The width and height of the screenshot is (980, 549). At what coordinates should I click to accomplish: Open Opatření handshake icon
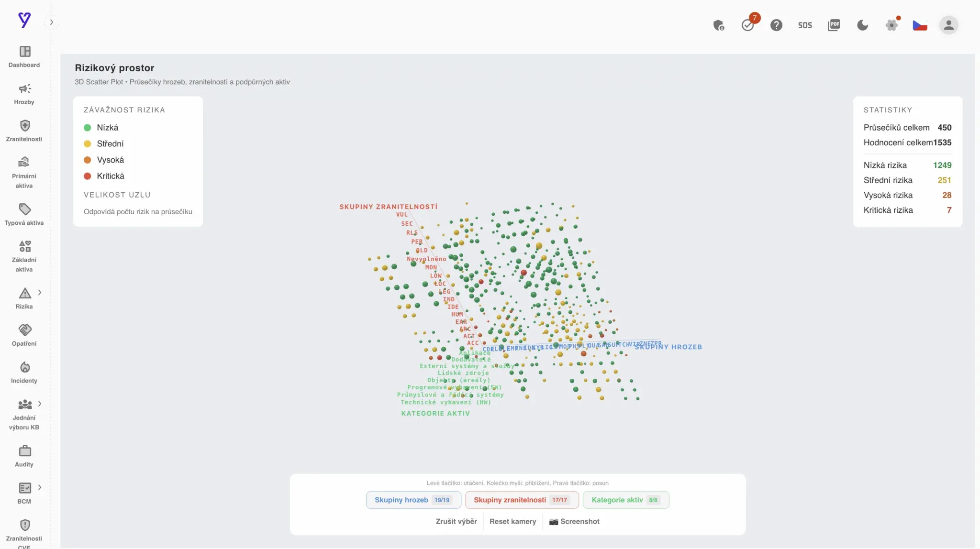pos(25,330)
